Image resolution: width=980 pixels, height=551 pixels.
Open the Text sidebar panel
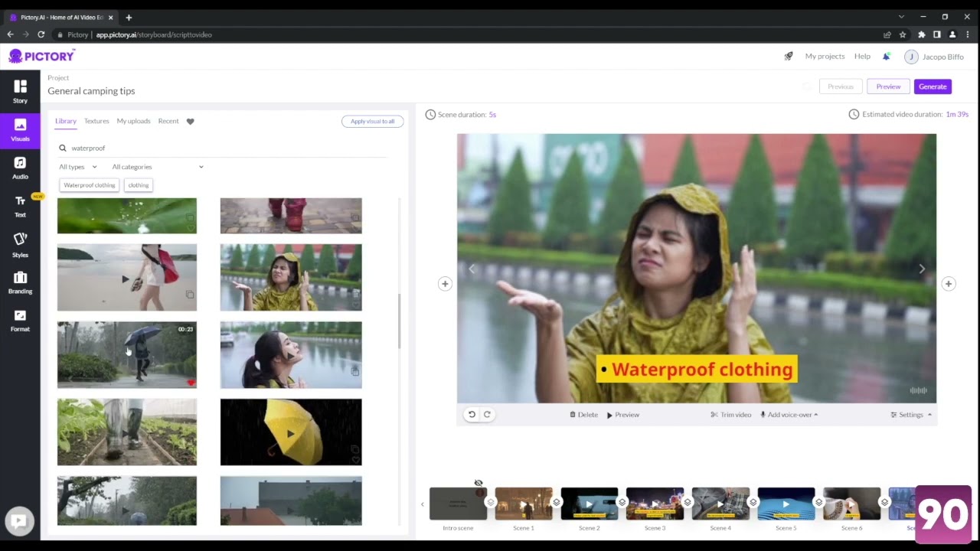pos(20,206)
